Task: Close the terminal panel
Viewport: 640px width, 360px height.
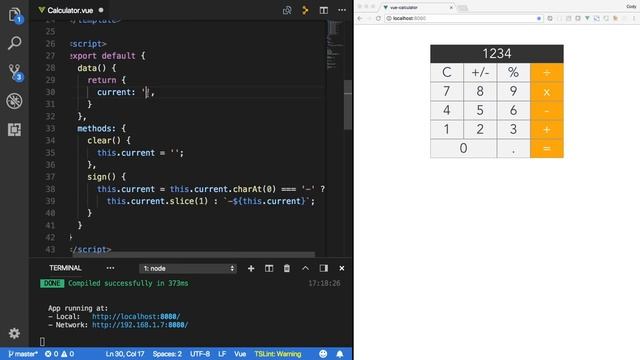Action: (342, 268)
